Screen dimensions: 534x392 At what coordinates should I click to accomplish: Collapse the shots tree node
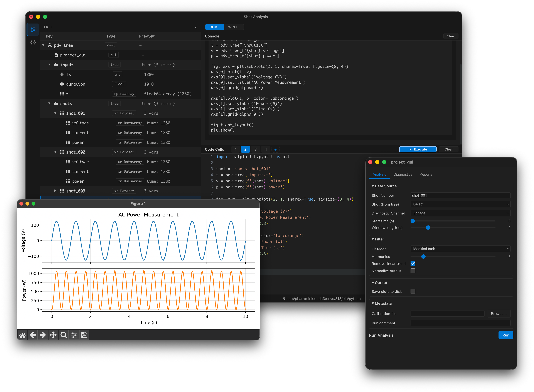coord(49,104)
